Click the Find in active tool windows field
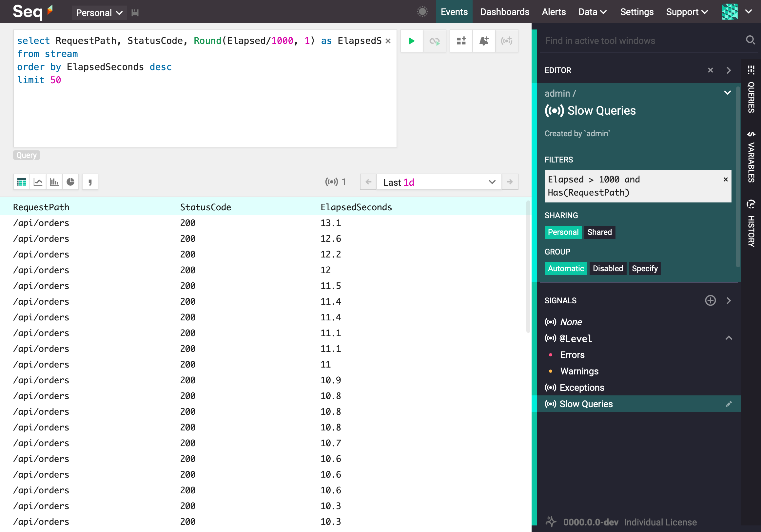The height and width of the screenshot is (532, 761). click(643, 41)
